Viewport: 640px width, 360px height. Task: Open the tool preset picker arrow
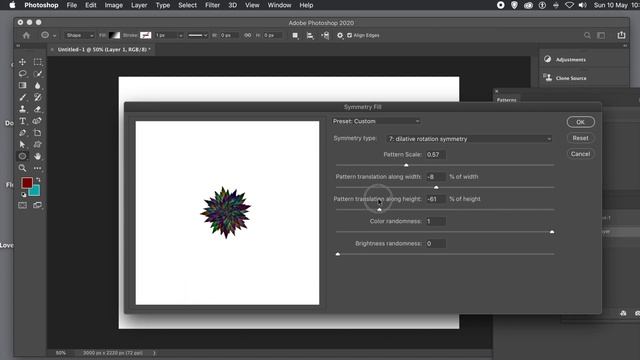coord(54,36)
